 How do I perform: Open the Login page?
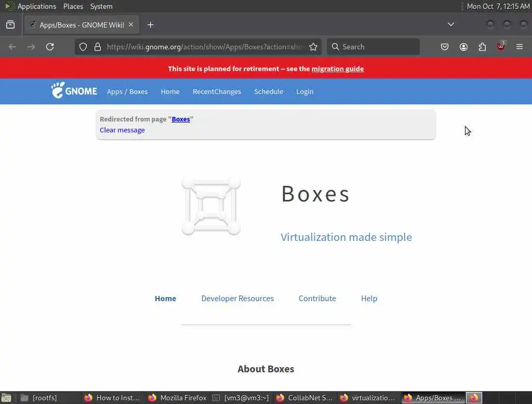click(304, 91)
